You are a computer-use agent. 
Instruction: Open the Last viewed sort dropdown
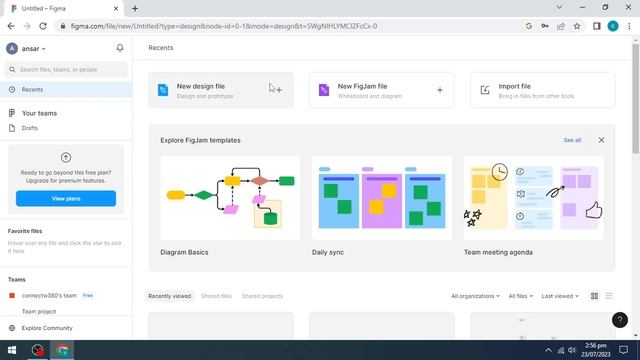click(x=560, y=296)
